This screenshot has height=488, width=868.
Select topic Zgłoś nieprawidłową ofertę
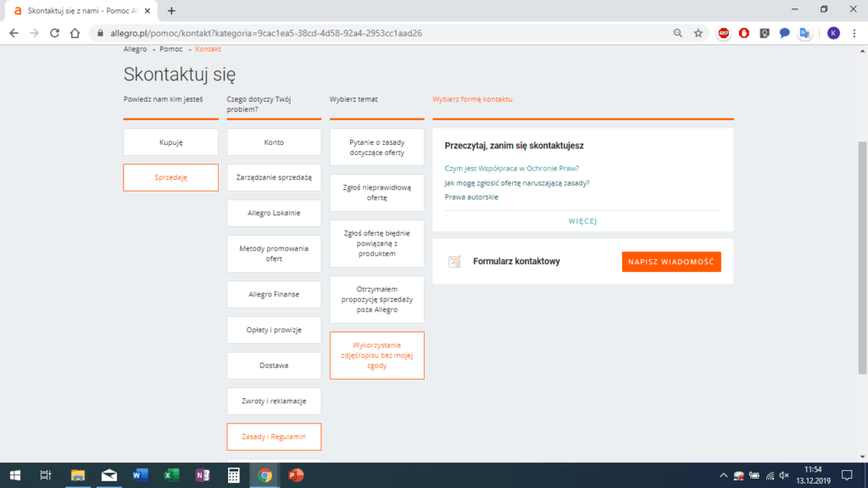pyautogui.click(x=376, y=192)
